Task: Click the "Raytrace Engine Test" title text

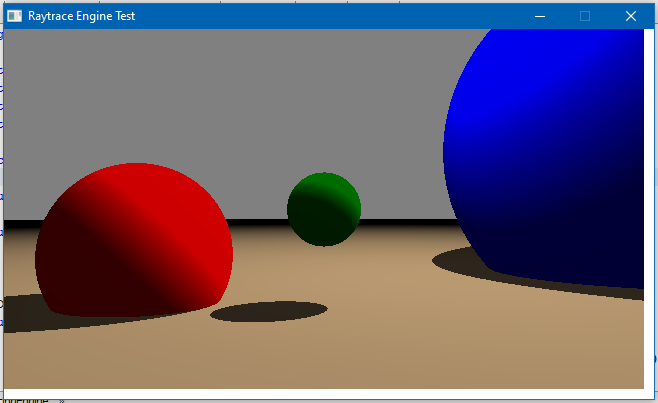Action: [82, 16]
